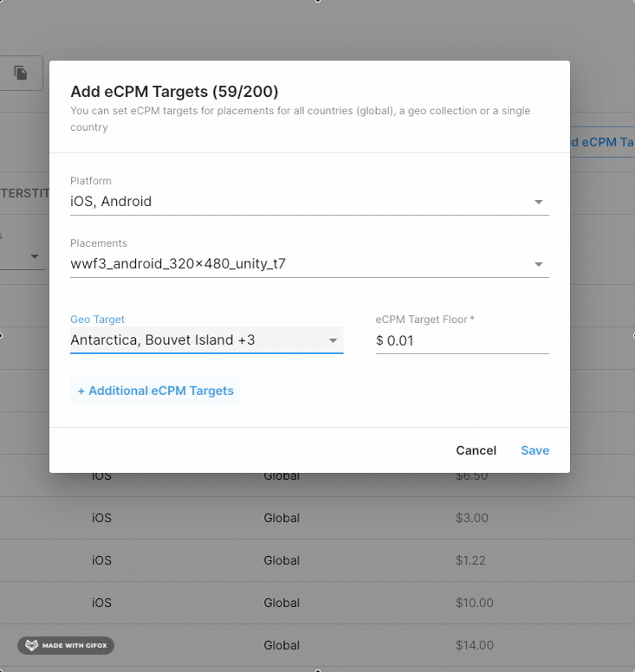The image size is (635, 672).
Task: Click the $14.00 row at the bottom
Action: coord(317,645)
